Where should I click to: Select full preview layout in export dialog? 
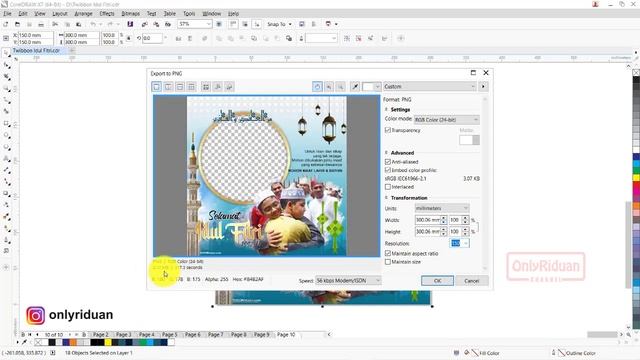pyautogui.click(x=156, y=87)
